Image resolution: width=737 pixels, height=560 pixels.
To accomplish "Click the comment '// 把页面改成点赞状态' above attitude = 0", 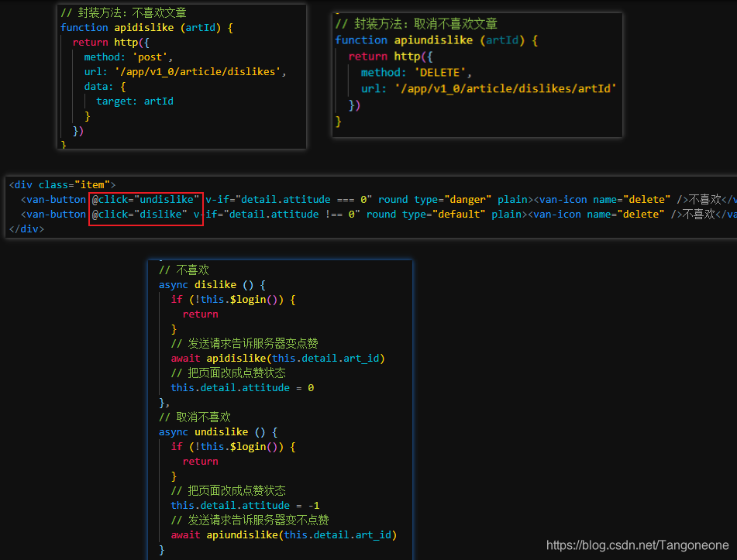I will (229, 373).
